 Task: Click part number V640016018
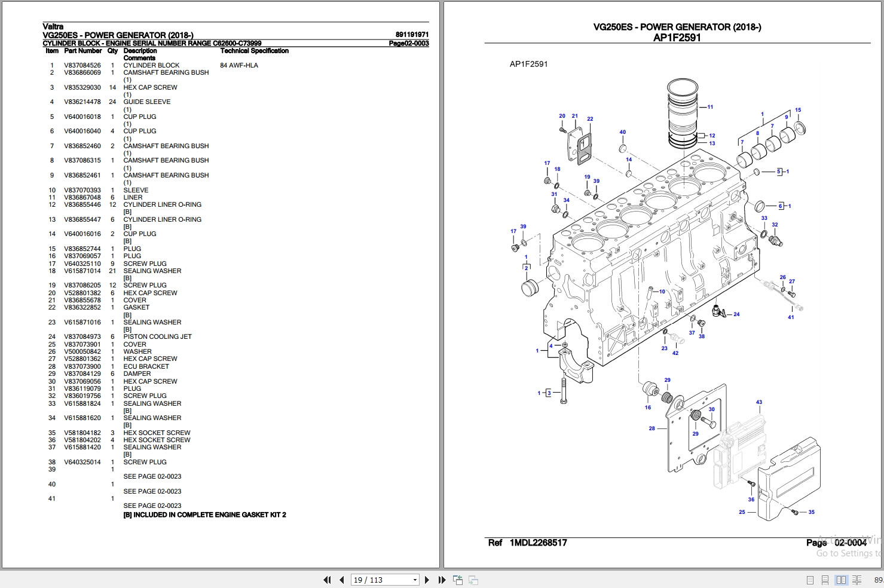[x=82, y=117]
